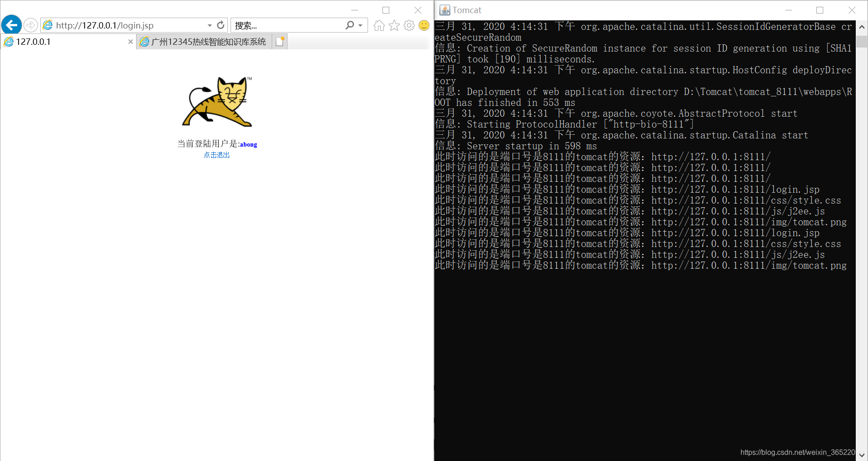Open the address bar autocomplete dropdown arrow
Image resolution: width=868 pixels, height=461 pixels.
click(x=210, y=25)
